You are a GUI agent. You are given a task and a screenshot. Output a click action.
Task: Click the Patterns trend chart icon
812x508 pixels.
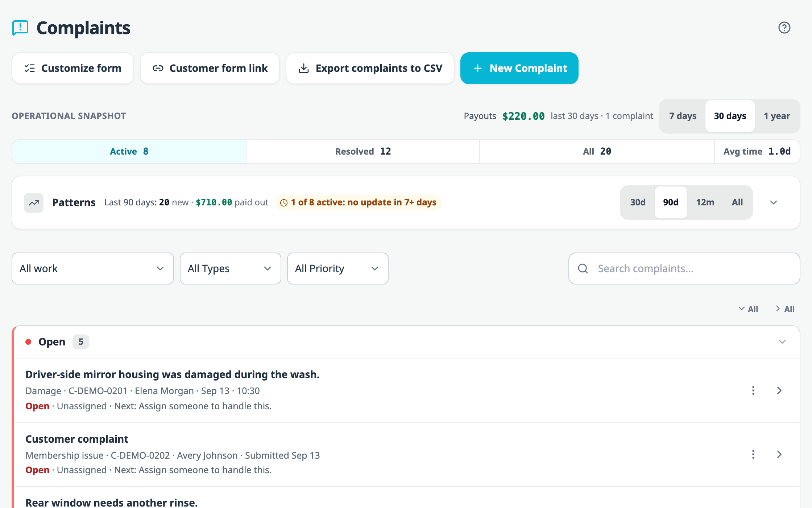click(x=34, y=202)
